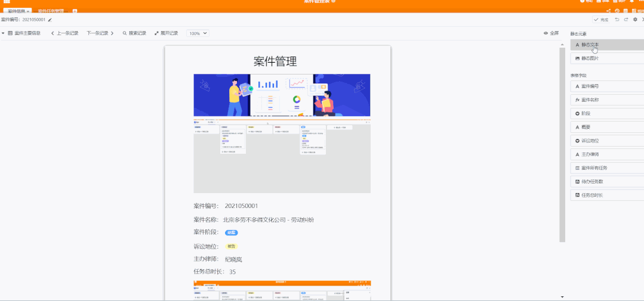Click 搜索记录 search records
This screenshot has width=644, height=301.
pyautogui.click(x=134, y=33)
